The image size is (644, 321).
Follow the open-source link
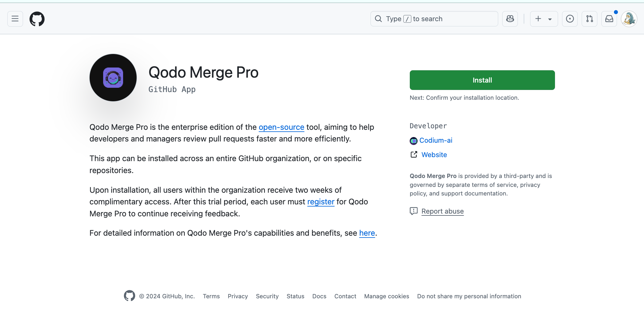281,127
